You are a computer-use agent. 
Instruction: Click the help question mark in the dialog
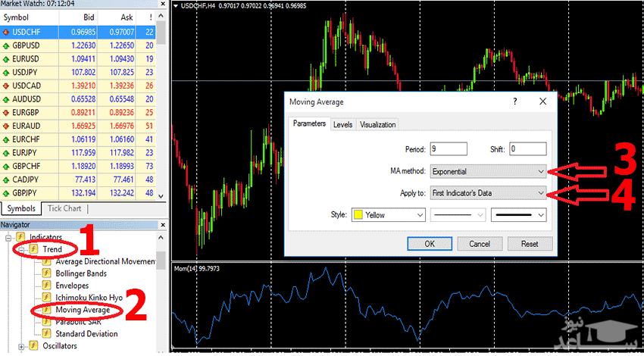(x=514, y=101)
